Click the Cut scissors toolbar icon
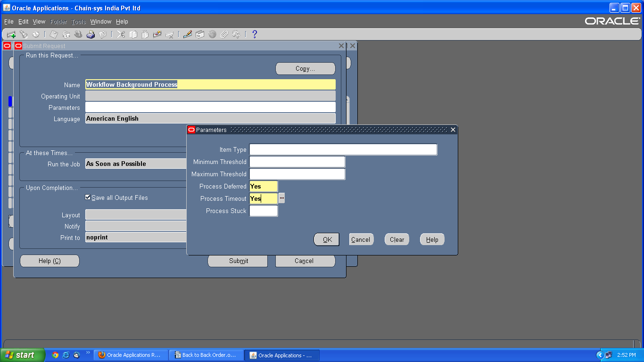This screenshot has width=644, height=362. (121, 34)
